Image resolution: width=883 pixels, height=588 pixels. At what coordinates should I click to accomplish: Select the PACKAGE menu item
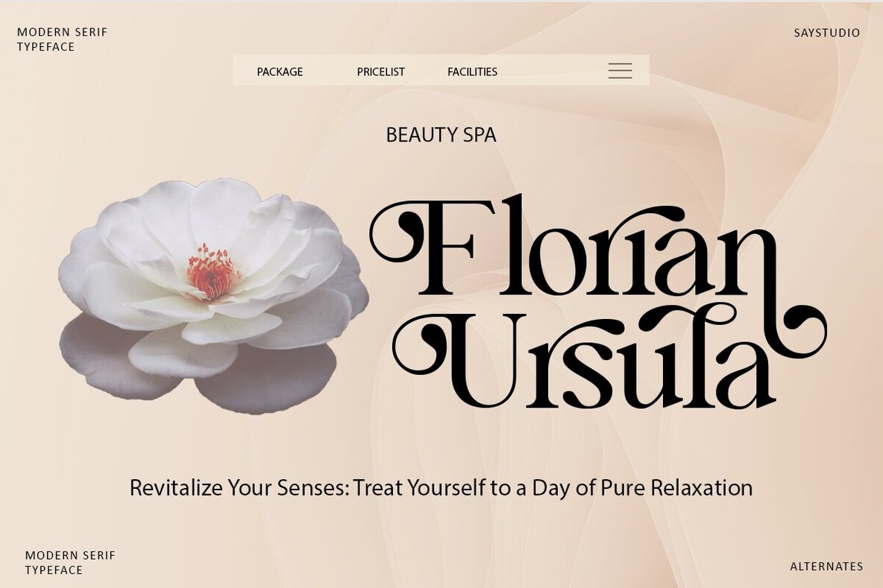point(280,72)
